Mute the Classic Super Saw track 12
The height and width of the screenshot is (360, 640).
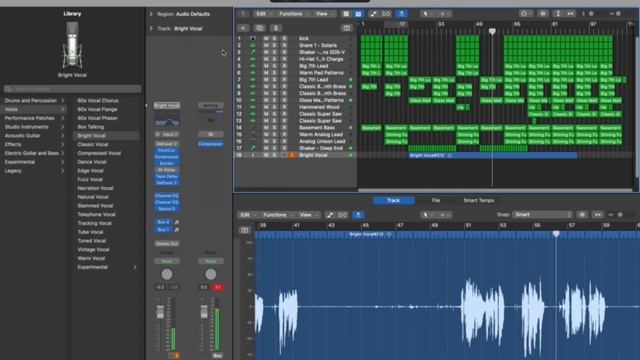tap(266, 114)
